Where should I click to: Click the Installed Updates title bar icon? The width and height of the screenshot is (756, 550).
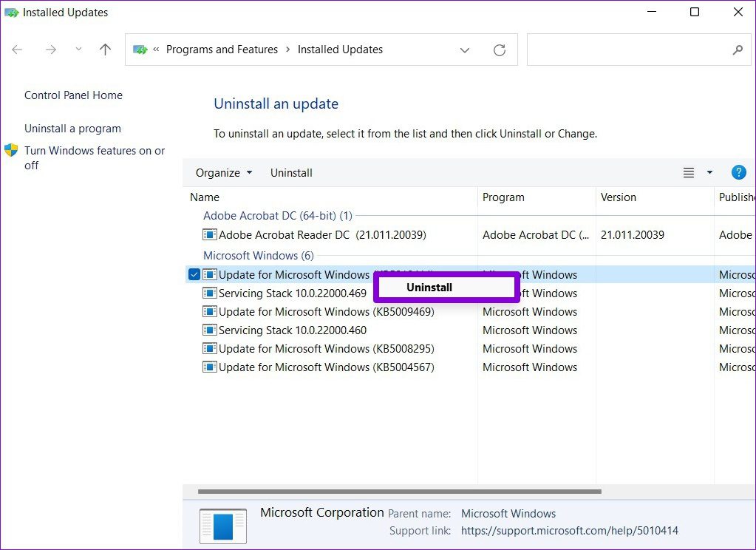pyautogui.click(x=12, y=13)
